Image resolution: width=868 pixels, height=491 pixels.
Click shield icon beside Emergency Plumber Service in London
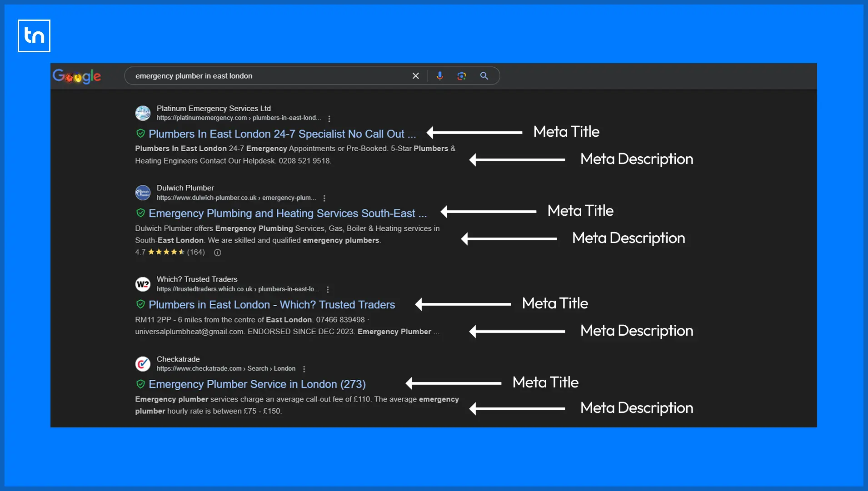140,384
